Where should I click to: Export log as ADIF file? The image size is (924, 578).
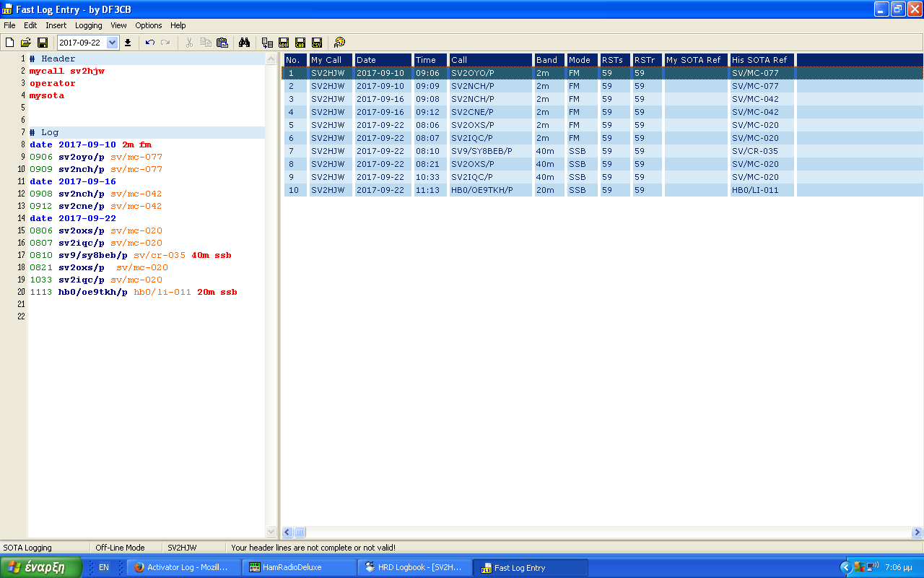(x=284, y=43)
